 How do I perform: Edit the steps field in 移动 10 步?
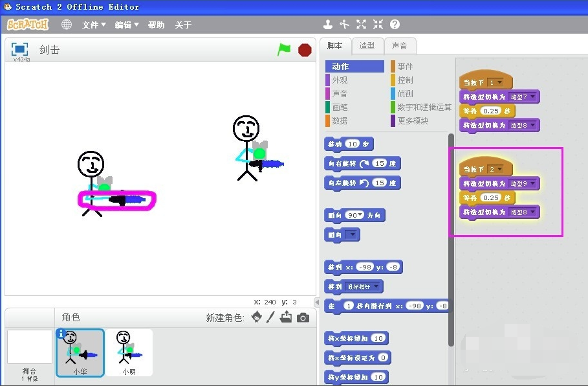pyautogui.click(x=353, y=144)
